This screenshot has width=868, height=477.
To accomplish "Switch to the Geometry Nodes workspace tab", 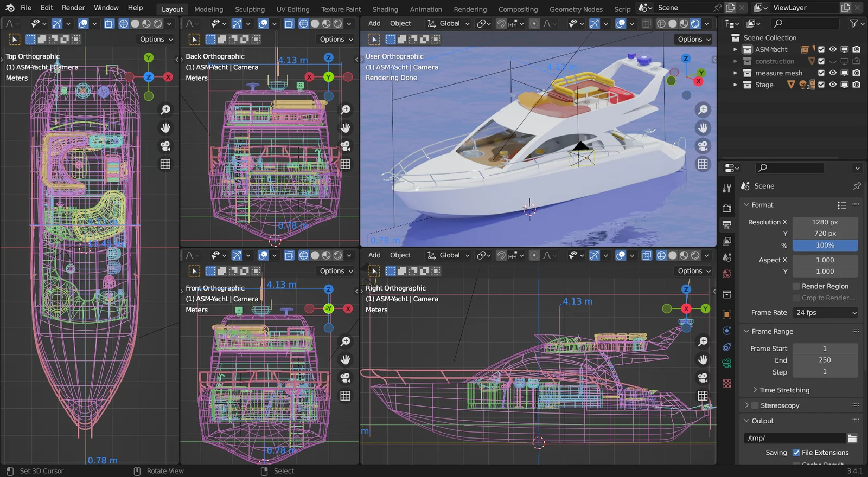I will [x=576, y=9].
